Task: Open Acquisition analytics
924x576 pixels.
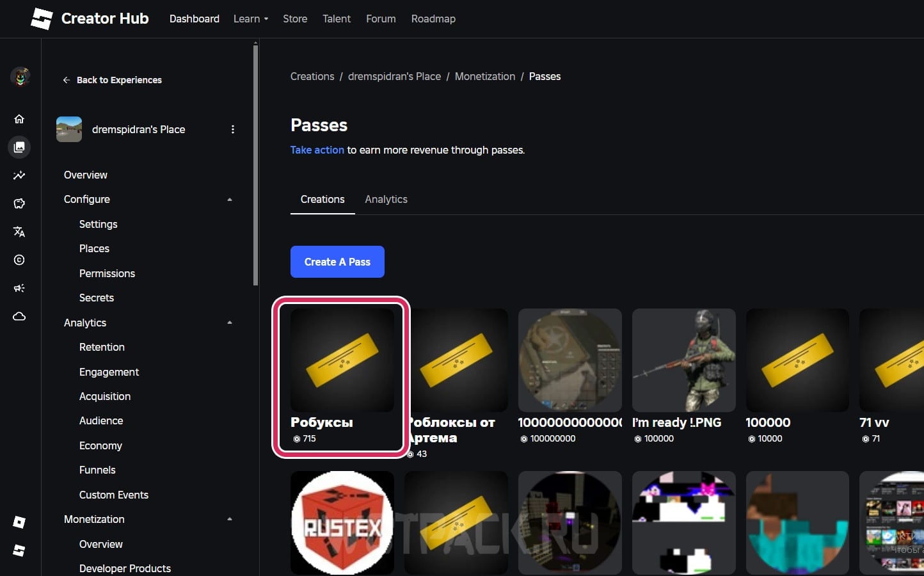Action: (105, 396)
